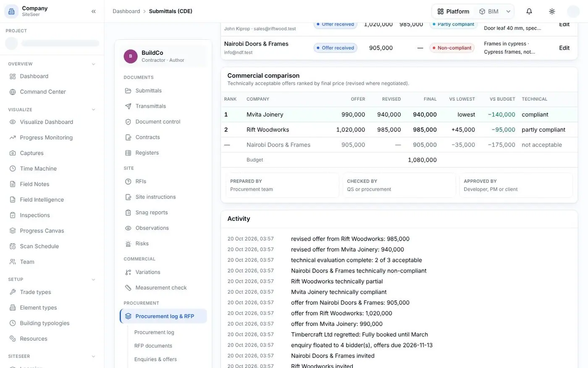
Task: Click the Captures camera icon
Action: pyautogui.click(x=13, y=153)
